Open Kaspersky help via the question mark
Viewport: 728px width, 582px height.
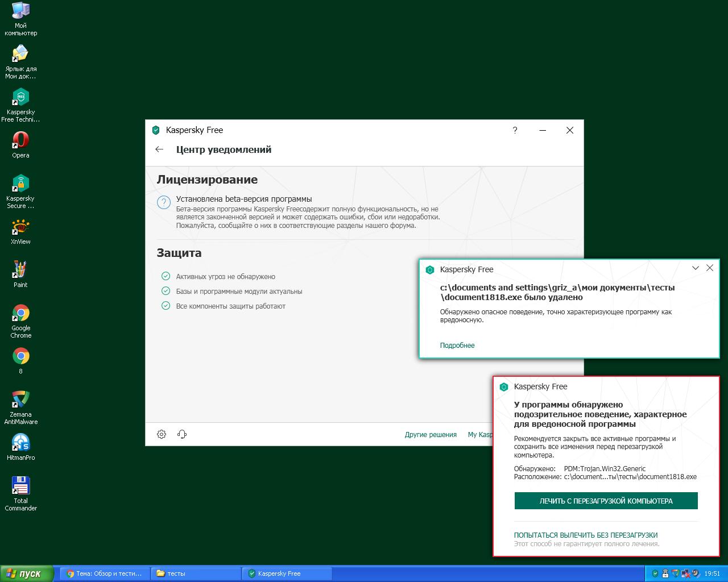pos(515,130)
